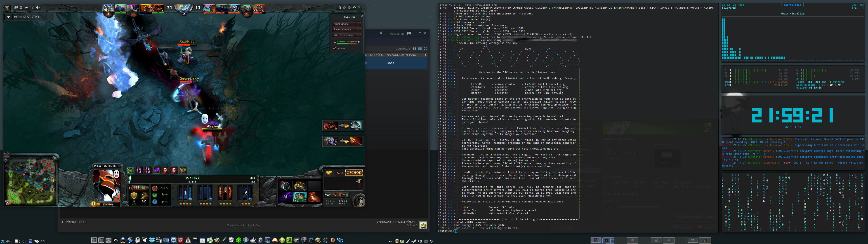Click the 21:59:21 clock widget
Image resolution: width=868 pixels, height=244 pixels.
(792, 115)
